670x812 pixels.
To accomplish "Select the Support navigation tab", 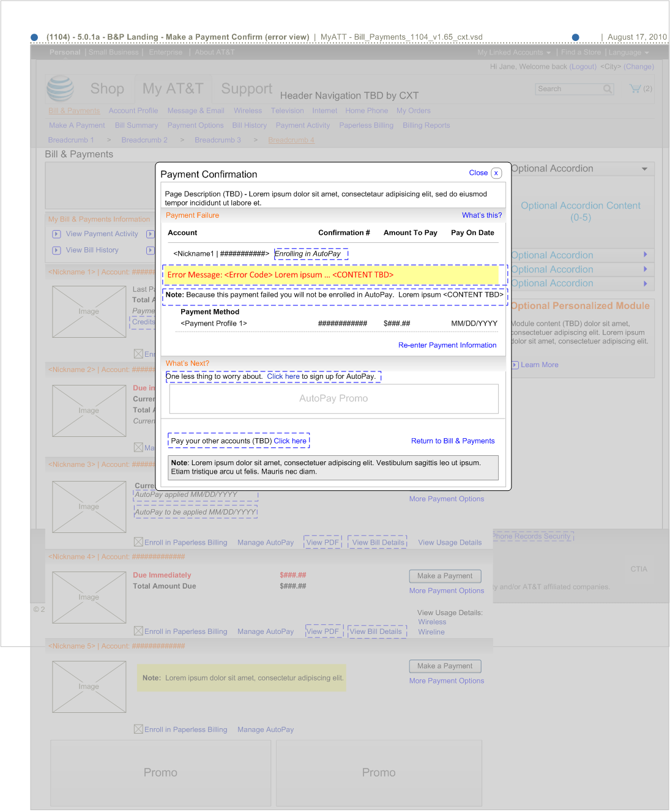I will tap(247, 89).
